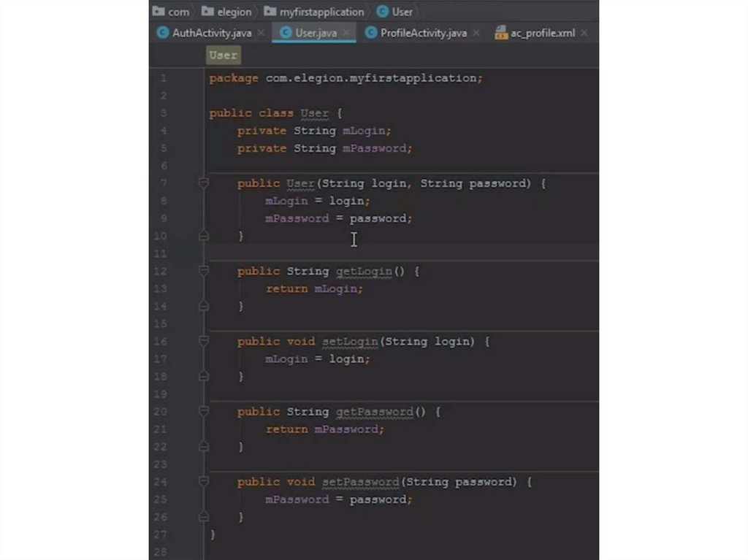Viewport: 748px width, 560px height.
Task: Click line number 1 in the gutter
Action: pyautogui.click(x=163, y=77)
